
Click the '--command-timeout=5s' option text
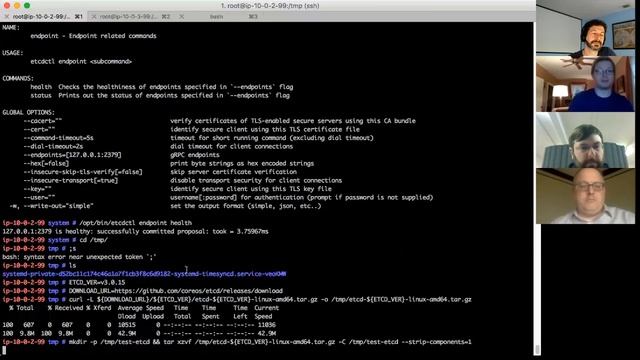[58, 138]
